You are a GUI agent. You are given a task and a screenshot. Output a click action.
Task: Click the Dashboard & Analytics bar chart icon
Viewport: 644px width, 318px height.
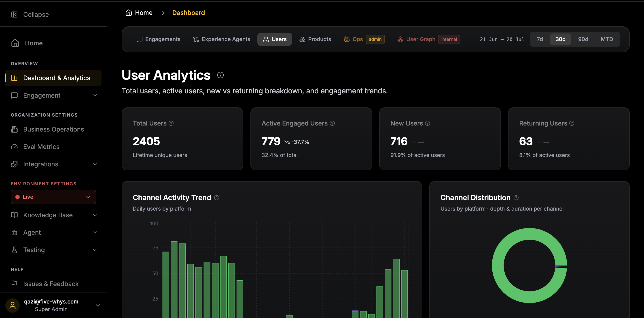click(14, 78)
